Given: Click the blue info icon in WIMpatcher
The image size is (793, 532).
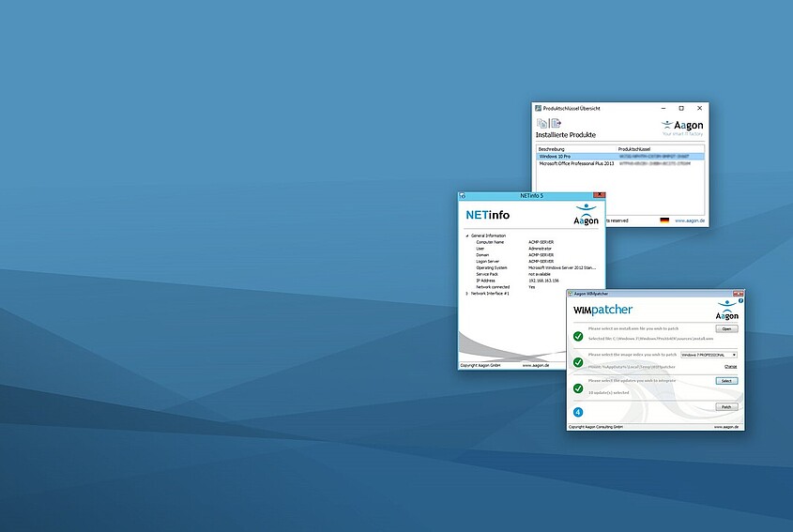Looking at the screenshot, I should [740, 300].
